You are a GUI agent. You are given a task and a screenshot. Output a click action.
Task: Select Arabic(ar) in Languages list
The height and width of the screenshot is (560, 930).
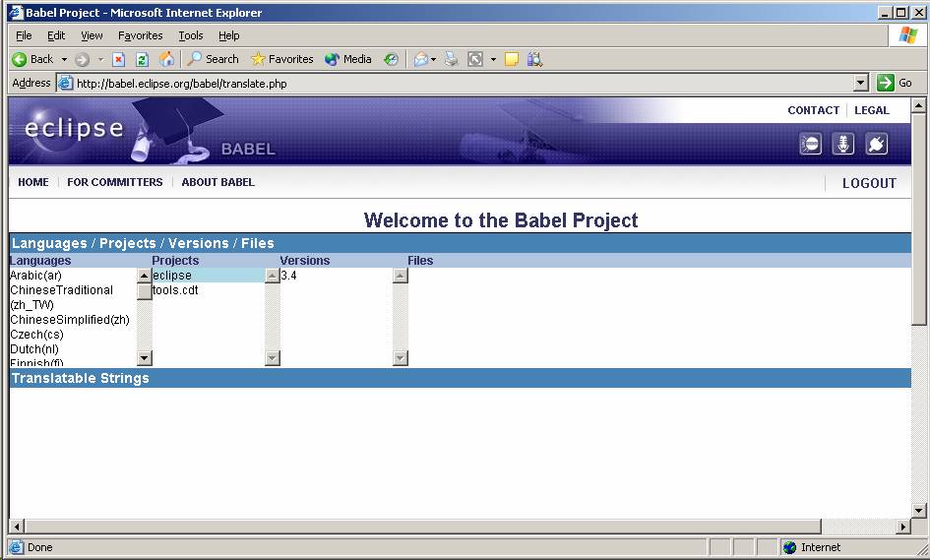[x=35, y=276]
